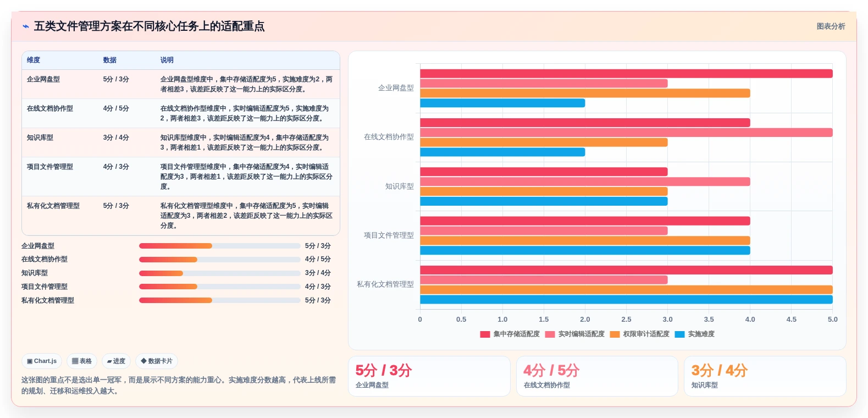Click the 在线文档协作型 progress bar
The image size is (868, 418).
[x=220, y=260]
